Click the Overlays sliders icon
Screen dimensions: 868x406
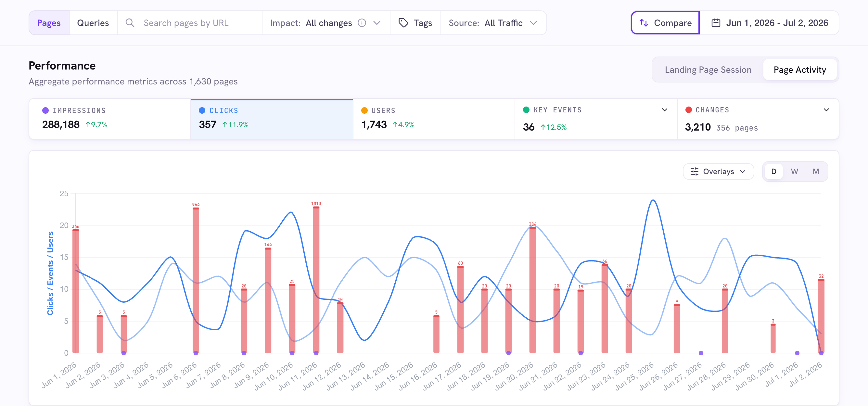[694, 171]
